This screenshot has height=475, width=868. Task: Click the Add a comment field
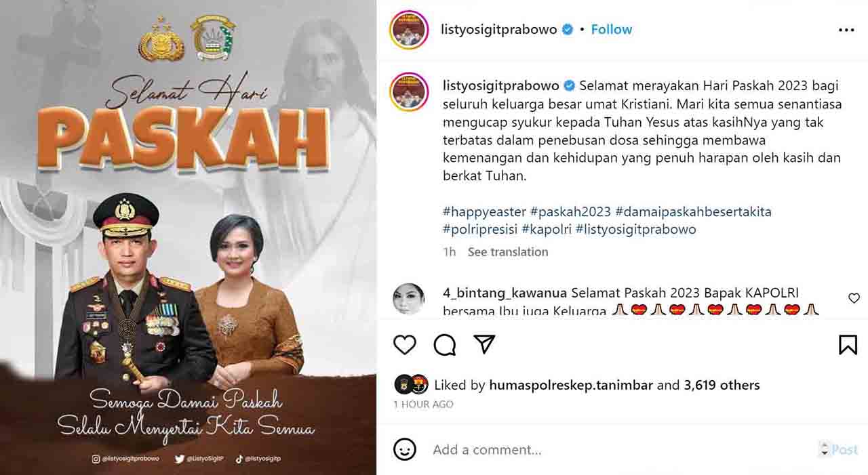pyautogui.click(x=620, y=449)
